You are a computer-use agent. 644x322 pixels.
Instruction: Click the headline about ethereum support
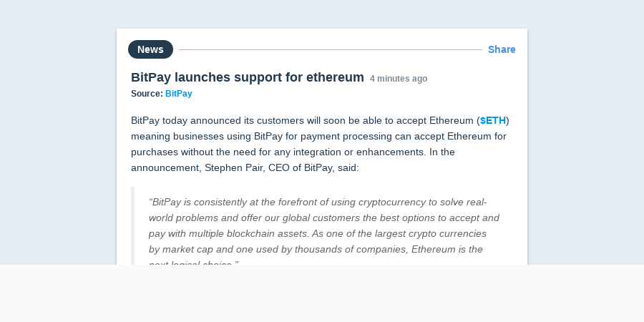pos(248,77)
